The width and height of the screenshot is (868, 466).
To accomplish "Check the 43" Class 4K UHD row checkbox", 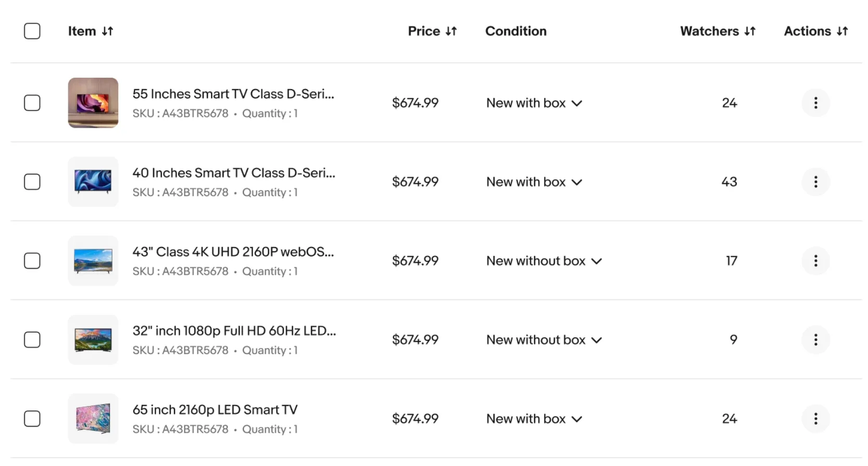I will (x=32, y=261).
